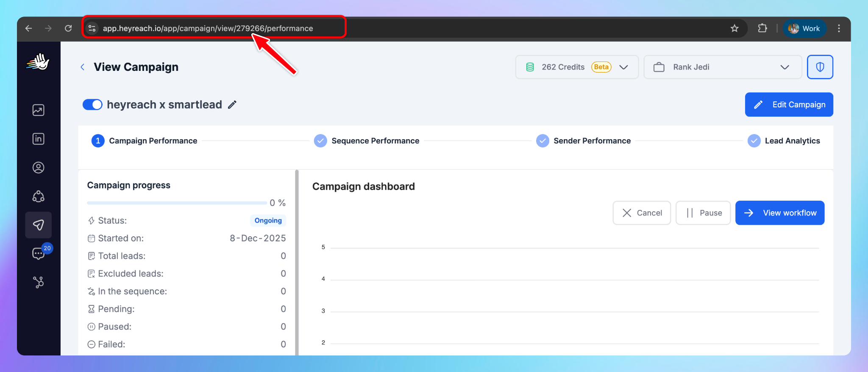Image resolution: width=868 pixels, height=372 pixels.
Task: Toggle the heyreach x smartlead campaign switch
Action: 92,105
